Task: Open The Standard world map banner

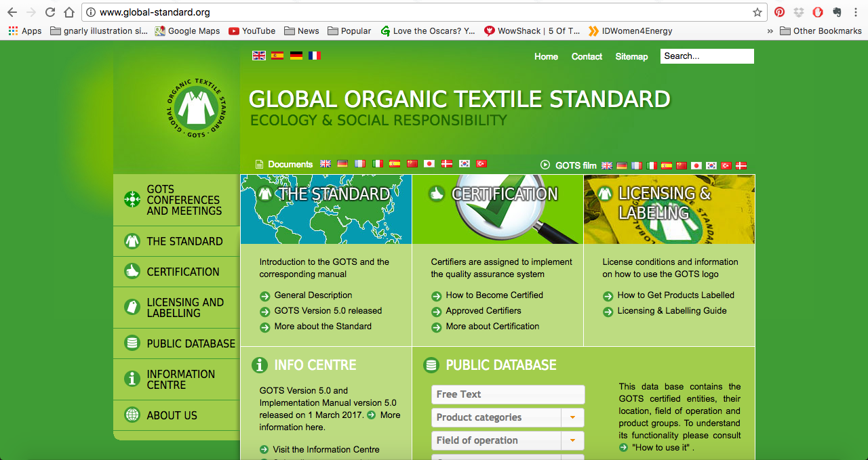Action: coord(326,209)
